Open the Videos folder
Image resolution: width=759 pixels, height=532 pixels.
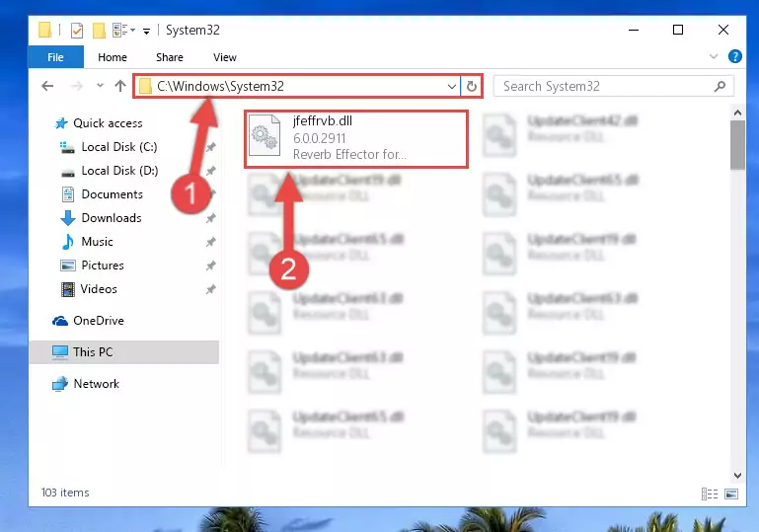pos(89,289)
